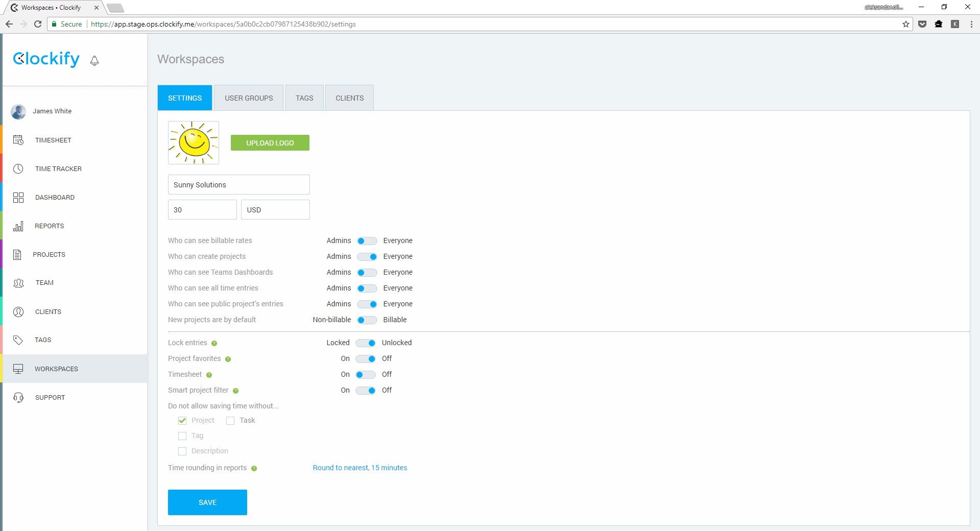Go to Dashboard via grid icon
Viewport: 980px width, 531px height.
(18, 198)
